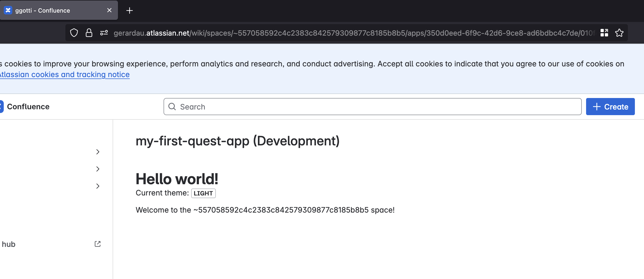
Task: Open a new browser tab with plus
Action: [129, 10]
